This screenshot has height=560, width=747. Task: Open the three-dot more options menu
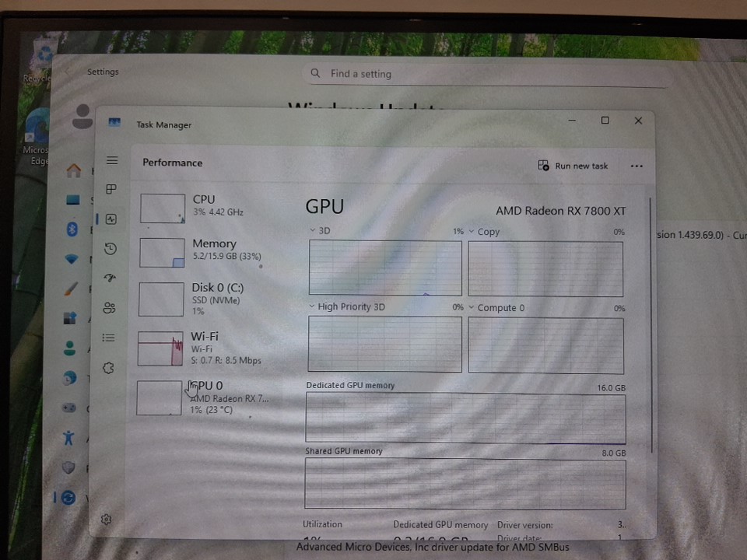point(637,166)
